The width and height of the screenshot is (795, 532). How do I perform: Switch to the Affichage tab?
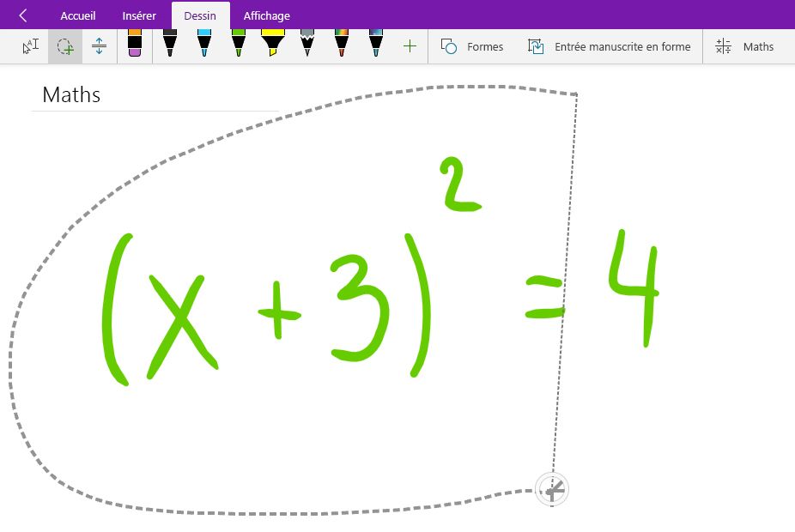267,15
